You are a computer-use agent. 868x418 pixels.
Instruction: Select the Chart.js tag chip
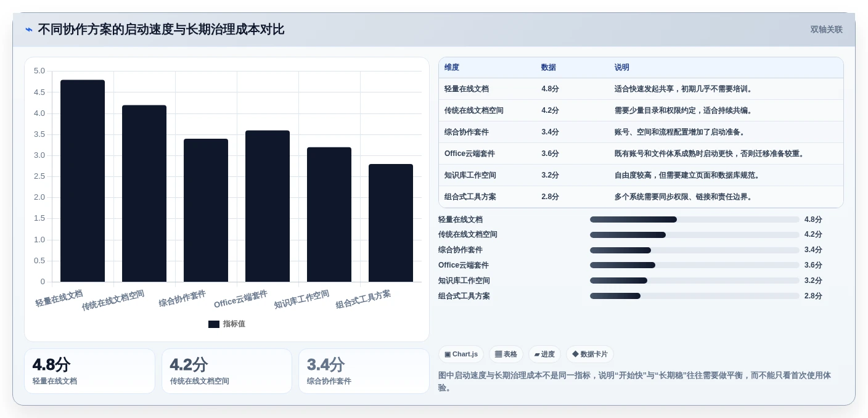tap(461, 354)
